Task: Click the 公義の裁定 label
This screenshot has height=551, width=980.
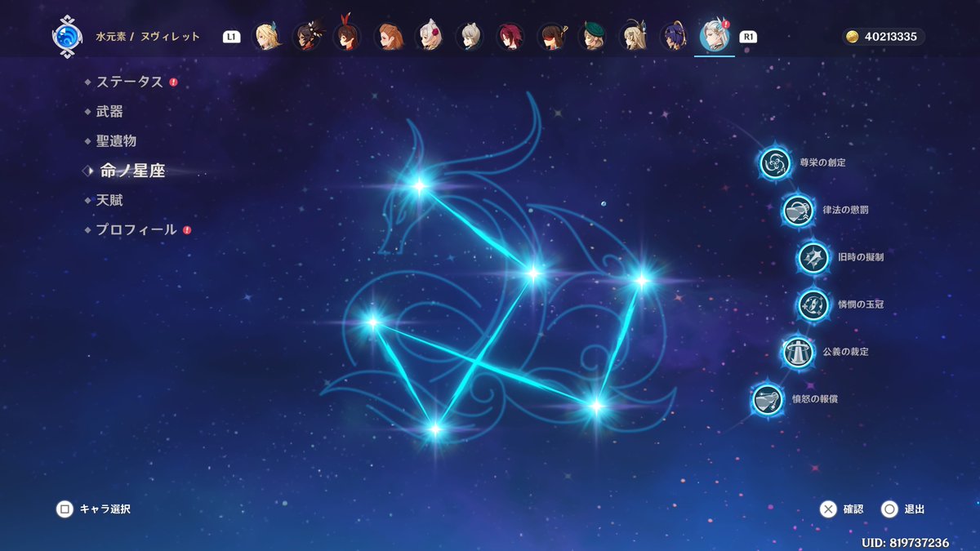Action: tap(846, 352)
